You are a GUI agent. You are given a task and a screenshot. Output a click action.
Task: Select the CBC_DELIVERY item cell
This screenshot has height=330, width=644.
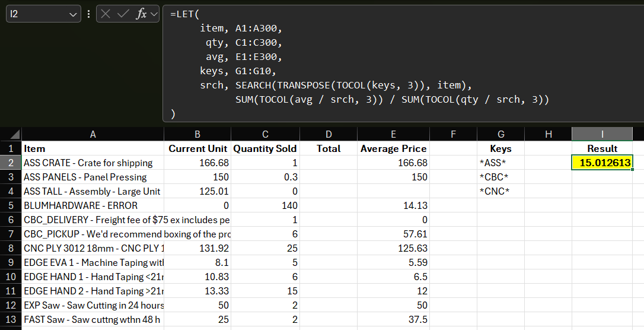pos(93,220)
